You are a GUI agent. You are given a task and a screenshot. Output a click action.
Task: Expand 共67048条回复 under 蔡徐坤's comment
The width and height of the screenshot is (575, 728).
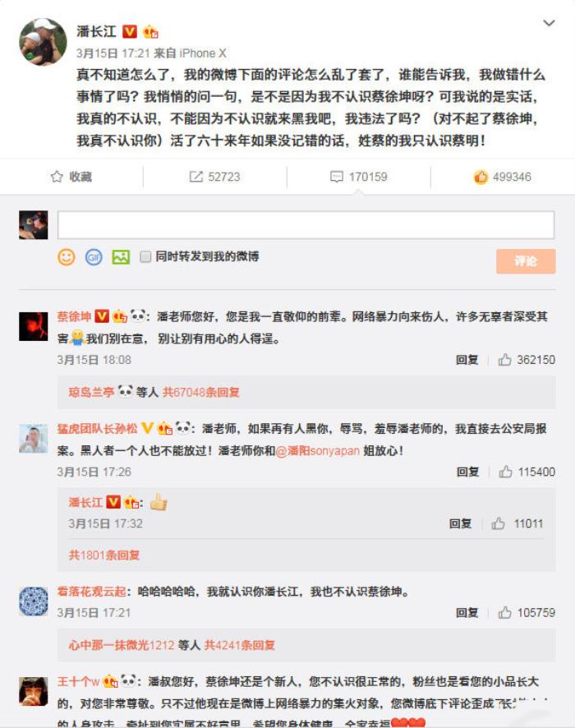(x=201, y=392)
